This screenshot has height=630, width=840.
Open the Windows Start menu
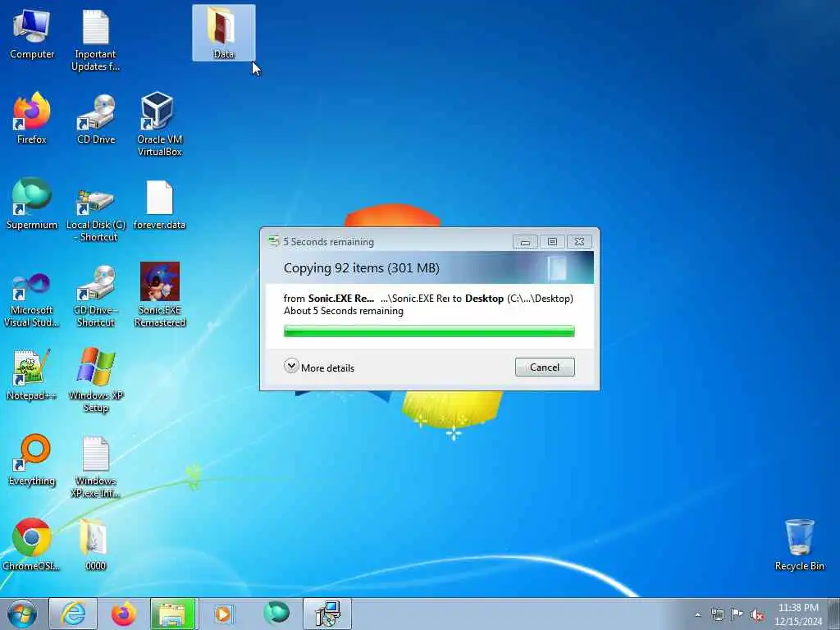(22, 614)
